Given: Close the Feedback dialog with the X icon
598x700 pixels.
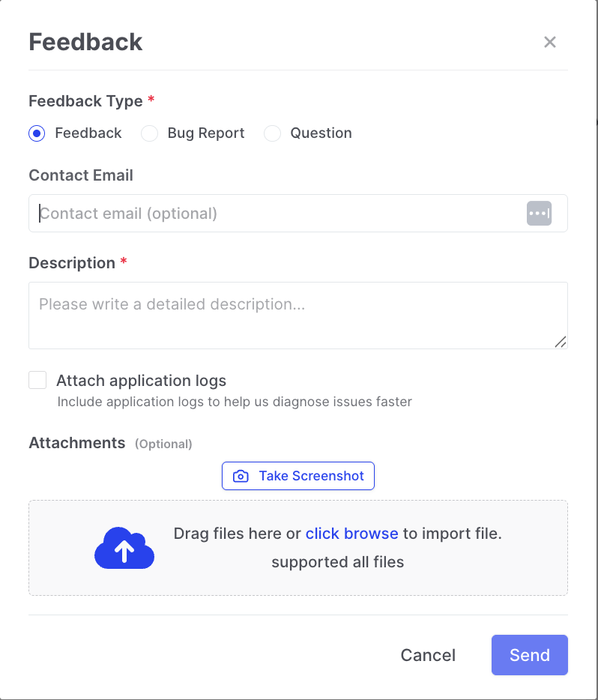Looking at the screenshot, I should click(550, 42).
